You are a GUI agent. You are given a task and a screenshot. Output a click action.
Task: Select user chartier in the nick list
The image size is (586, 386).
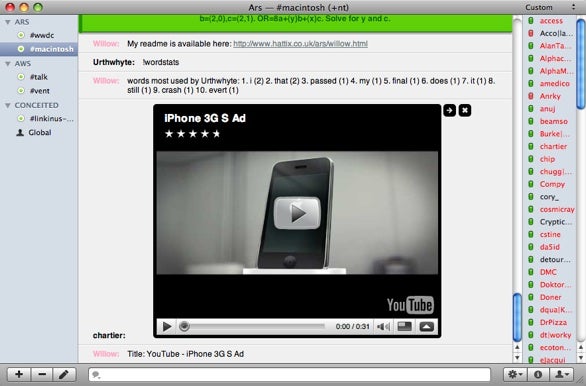click(553, 146)
